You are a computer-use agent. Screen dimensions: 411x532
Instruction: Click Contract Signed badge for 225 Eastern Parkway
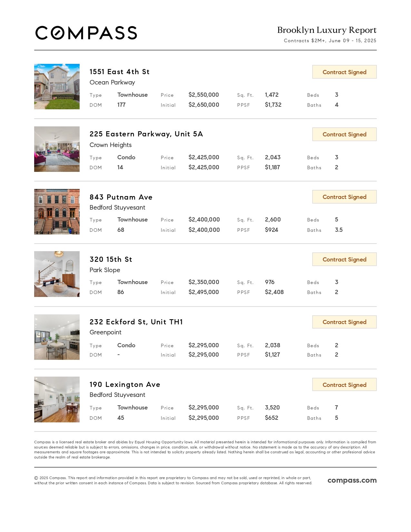tap(344, 134)
